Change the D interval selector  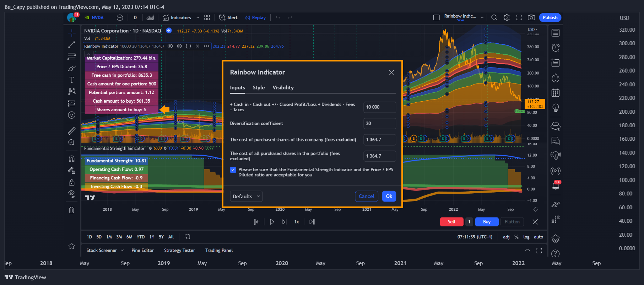(135, 18)
